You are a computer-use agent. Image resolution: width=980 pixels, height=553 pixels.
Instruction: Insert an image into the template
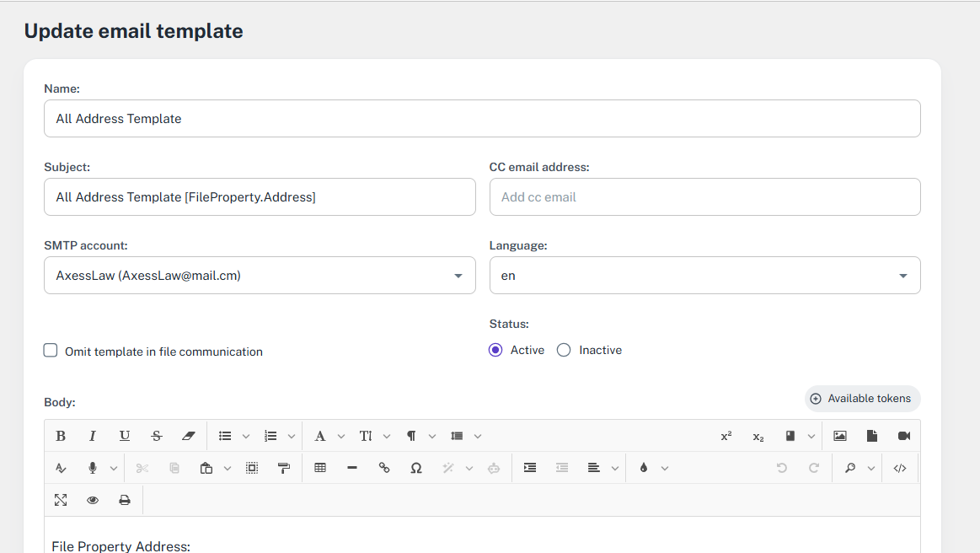pyautogui.click(x=840, y=436)
